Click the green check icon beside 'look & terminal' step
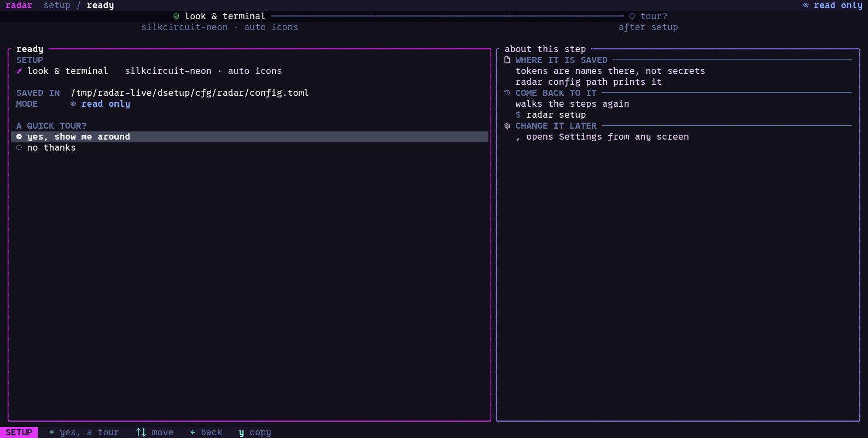This screenshot has height=438, width=868. point(176,16)
